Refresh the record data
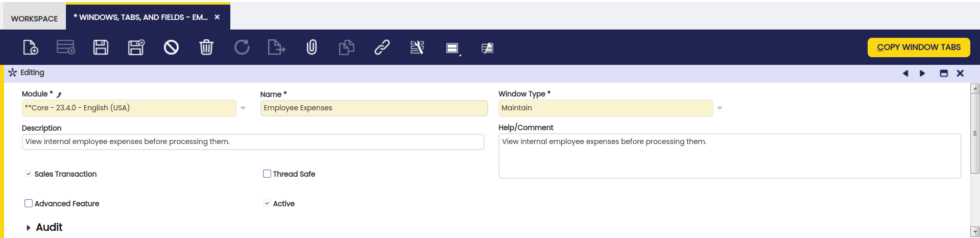The image size is (980, 238). [242, 47]
